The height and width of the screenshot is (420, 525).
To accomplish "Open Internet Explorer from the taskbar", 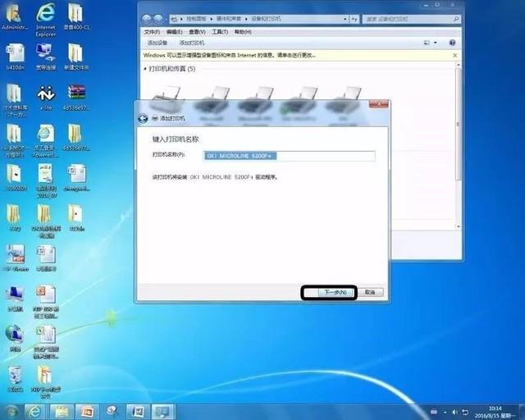I will [x=34, y=411].
